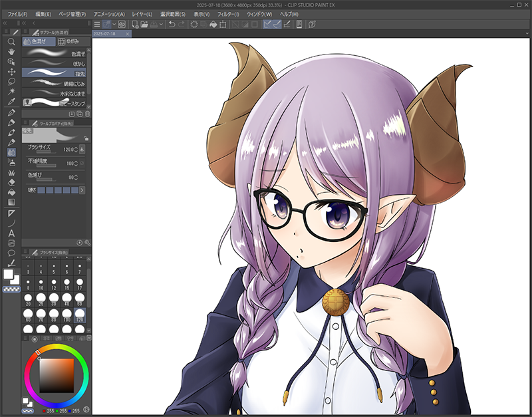Toggle Snap to Special Ruler
The height and width of the screenshot is (417, 532).
point(277,25)
